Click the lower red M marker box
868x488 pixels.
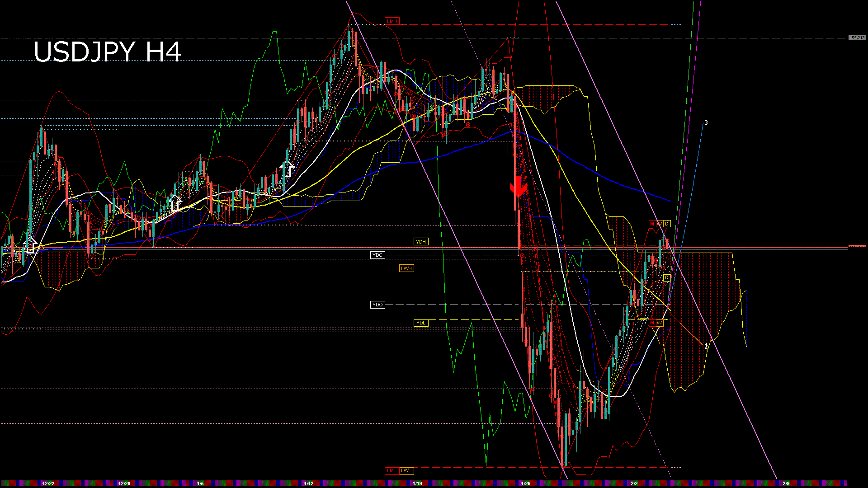[x=652, y=323]
